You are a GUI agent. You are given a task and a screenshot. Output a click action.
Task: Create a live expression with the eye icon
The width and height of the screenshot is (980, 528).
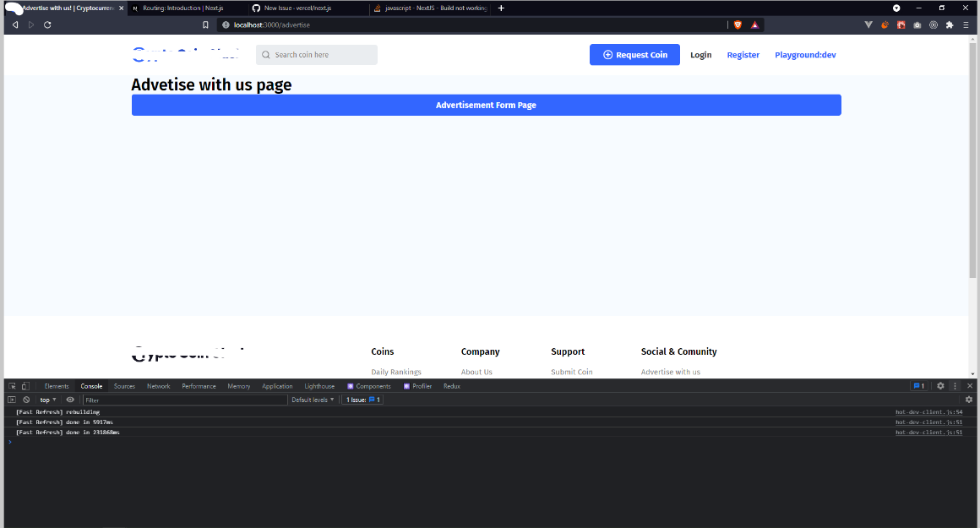click(x=69, y=399)
